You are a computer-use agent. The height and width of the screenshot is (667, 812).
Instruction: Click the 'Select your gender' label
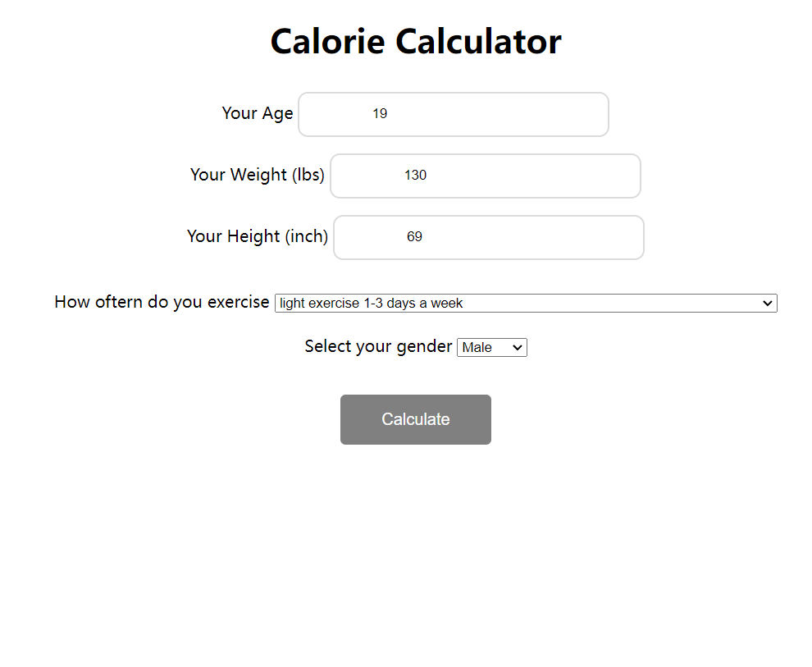(378, 346)
